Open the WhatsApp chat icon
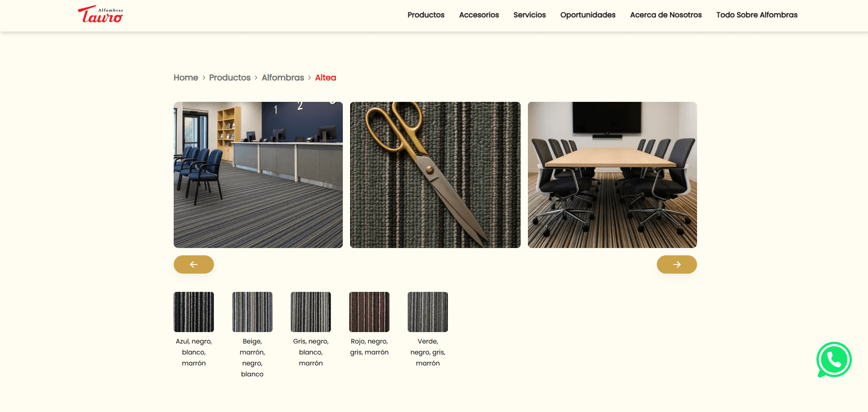Image resolution: width=868 pixels, height=412 pixels. [x=834, y=359]
